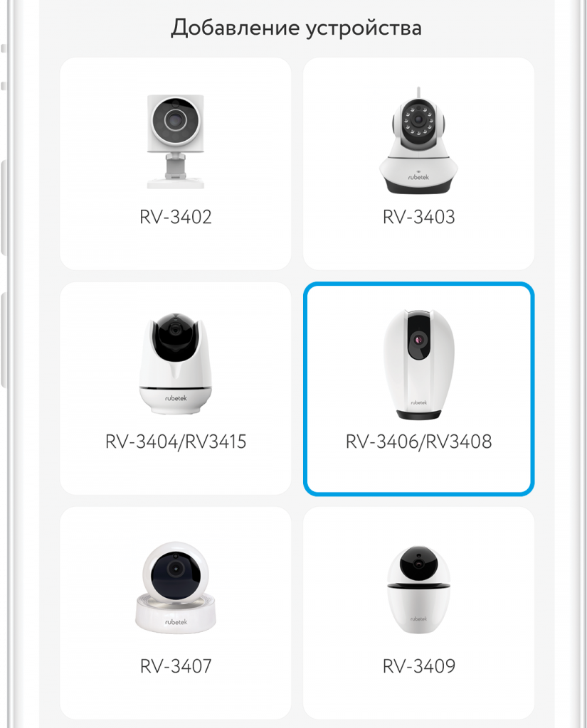This screenshot has width=587, height=728.
Task: Select the RV-3407 round camera image
Action: (176, 587)
